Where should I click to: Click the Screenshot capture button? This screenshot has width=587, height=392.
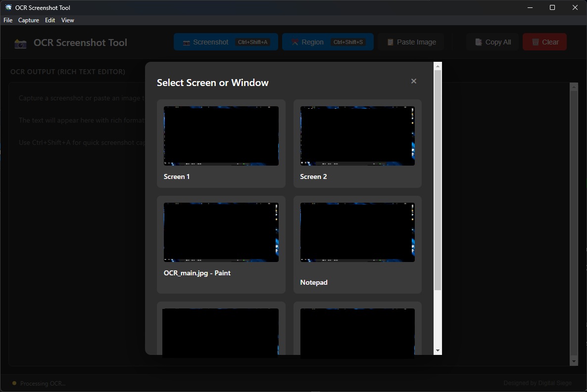click(x=225, y=42)
